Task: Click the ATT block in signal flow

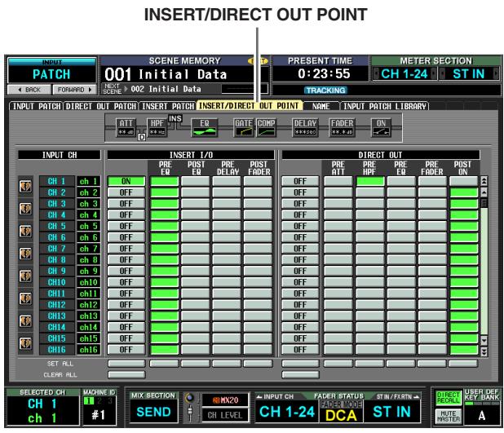Action: pyautogui.click(x=126, y=127)
